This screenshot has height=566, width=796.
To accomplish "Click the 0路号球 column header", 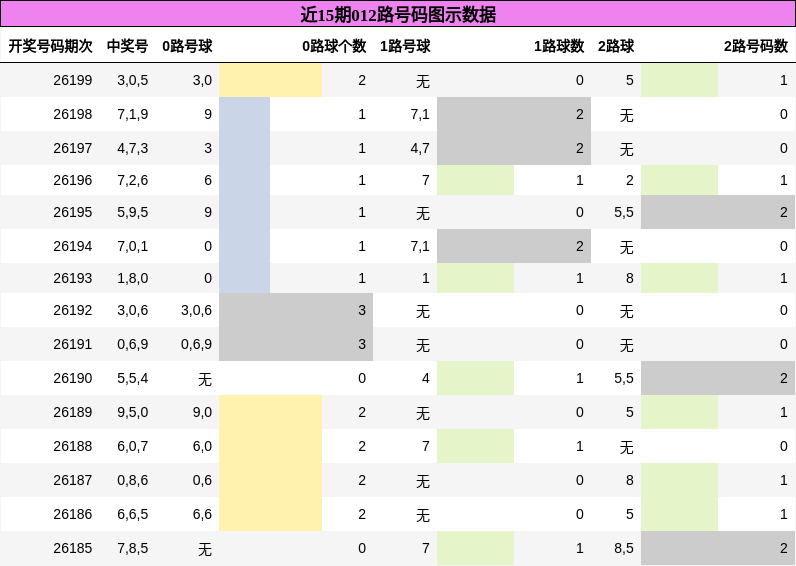I will pyautogui.click(x=187, y=46).
